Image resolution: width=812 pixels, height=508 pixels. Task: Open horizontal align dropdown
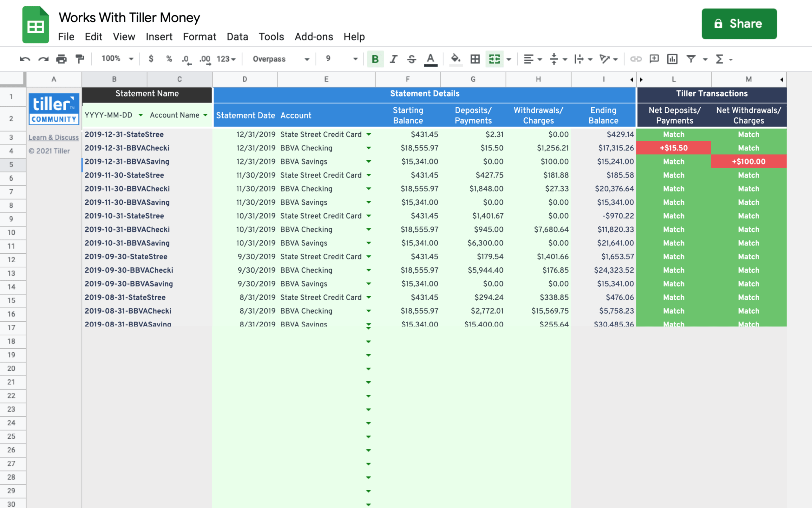(x=533, y=59)
